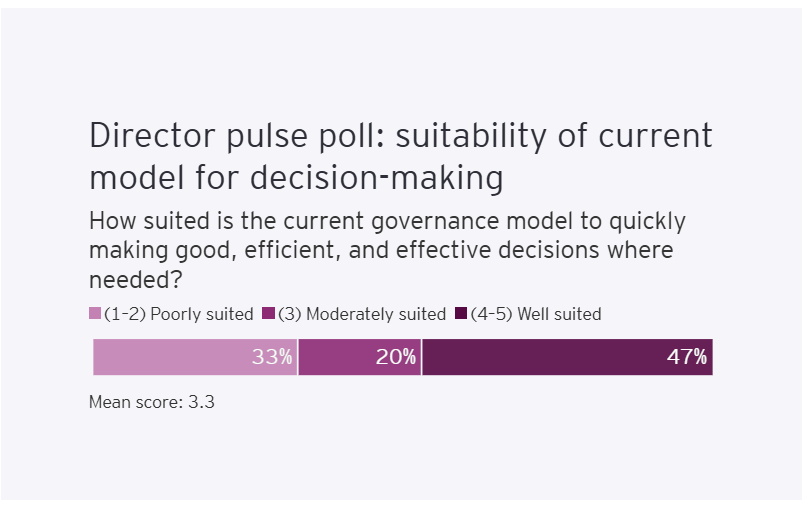Click the 20% value label

point(396,357)
